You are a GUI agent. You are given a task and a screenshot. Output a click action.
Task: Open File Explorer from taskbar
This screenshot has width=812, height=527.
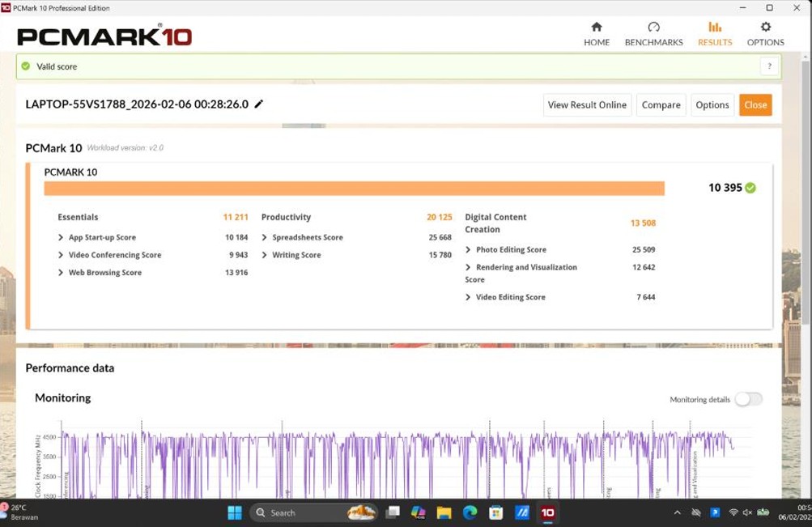[x=444, y=513]
